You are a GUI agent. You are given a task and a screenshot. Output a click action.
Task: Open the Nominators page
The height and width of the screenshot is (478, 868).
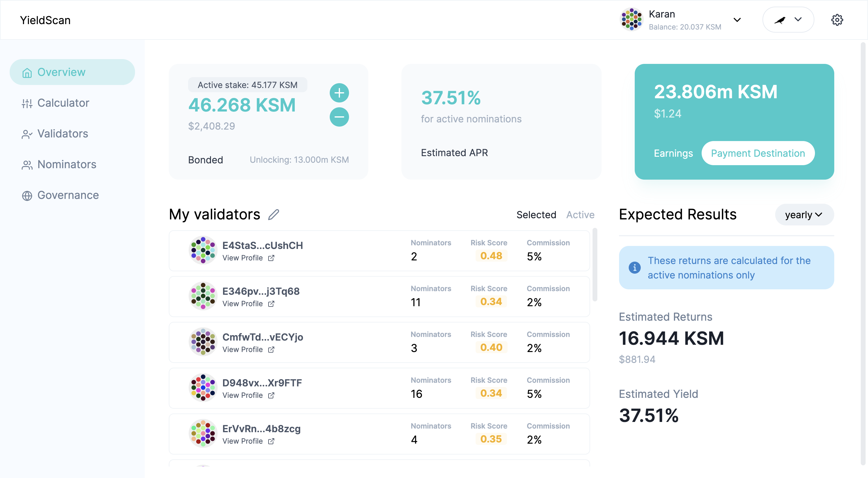pyautogui.click(x=67, y=165)
